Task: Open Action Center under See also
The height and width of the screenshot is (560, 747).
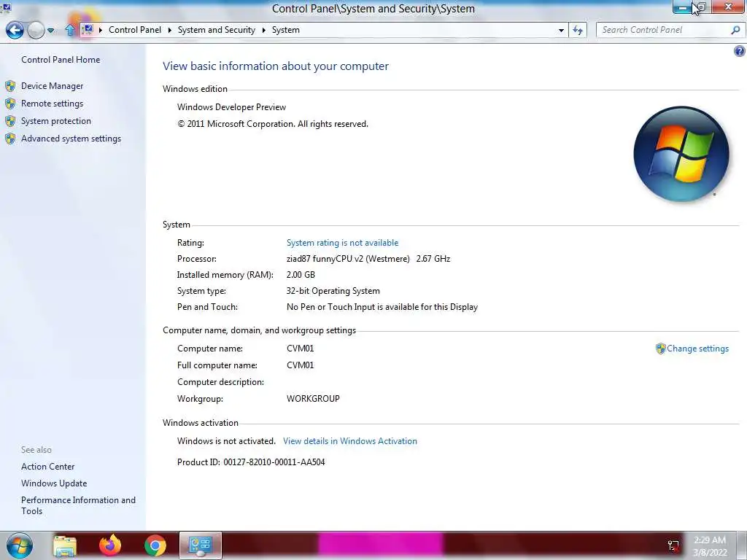Action: coord(47,467)
